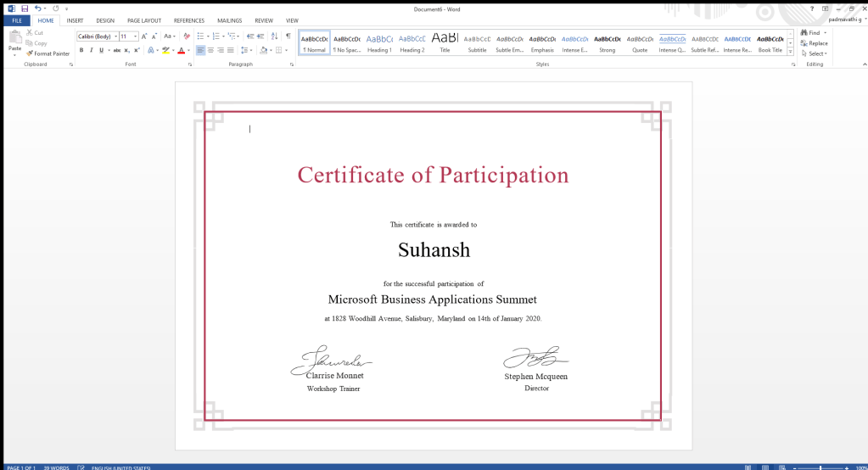The width and height of the screenshot is (868, 470).
Task: Click the Clear All Formatting icon
Action: click(x=187, y=36)
